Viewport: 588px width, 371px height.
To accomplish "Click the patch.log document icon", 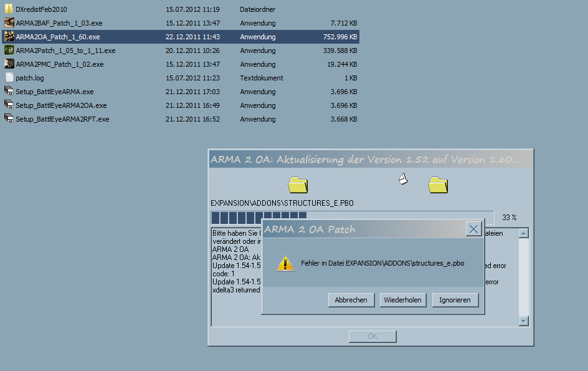I will 9,78.
